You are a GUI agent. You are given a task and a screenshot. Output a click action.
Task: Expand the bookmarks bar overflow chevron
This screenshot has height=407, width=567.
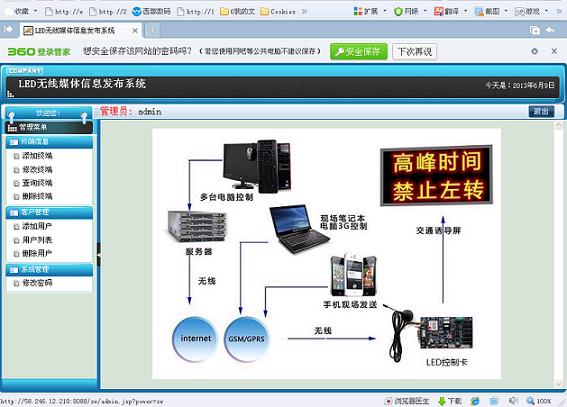[304, 12]
